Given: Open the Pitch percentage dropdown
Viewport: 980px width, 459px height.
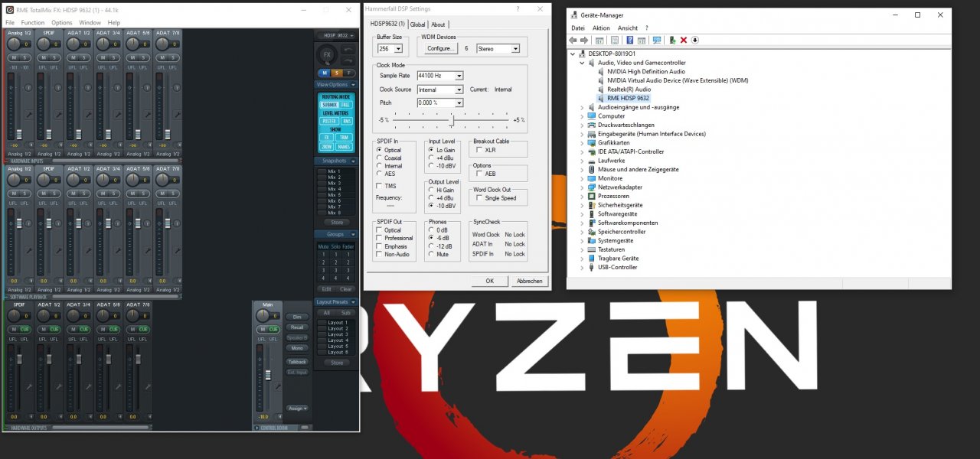Looking at the screenshot, I should tap(459, 103).
